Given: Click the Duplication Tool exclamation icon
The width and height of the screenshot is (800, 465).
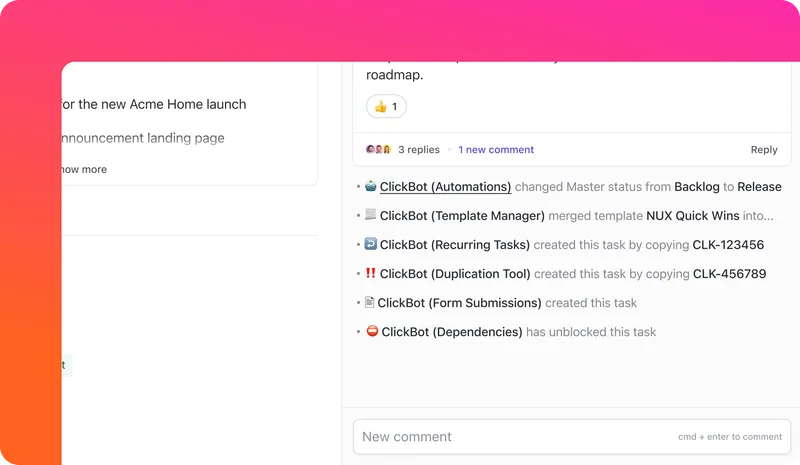Looking at the screenshot, I should click(x=371, y=273).
